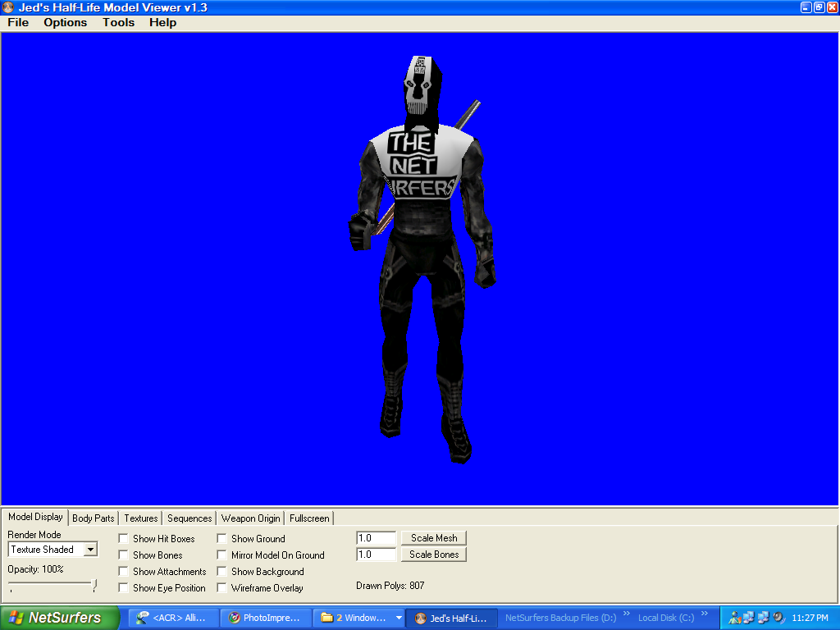Open the File menu
840x630 pixels.
[18, 22]
